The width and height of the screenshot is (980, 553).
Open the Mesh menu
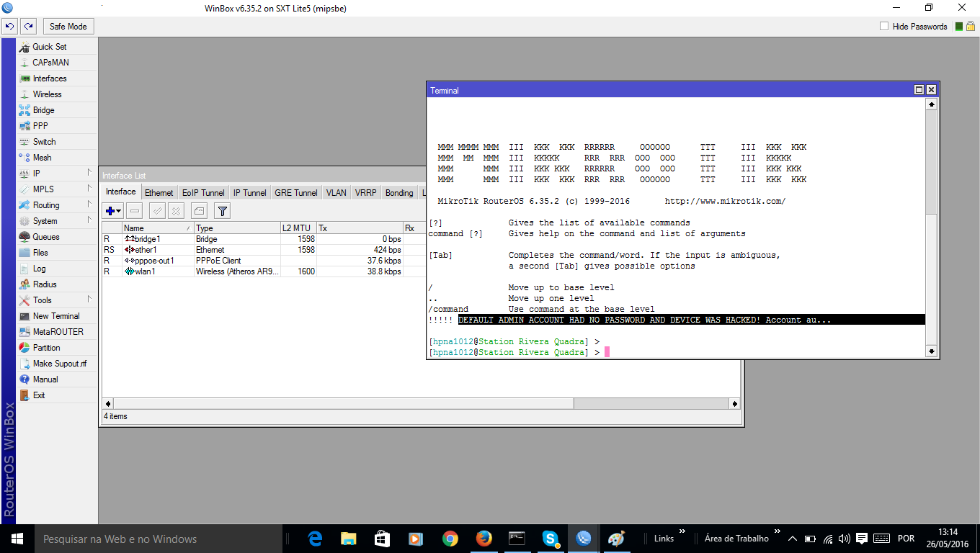click(x=57, y=158)
